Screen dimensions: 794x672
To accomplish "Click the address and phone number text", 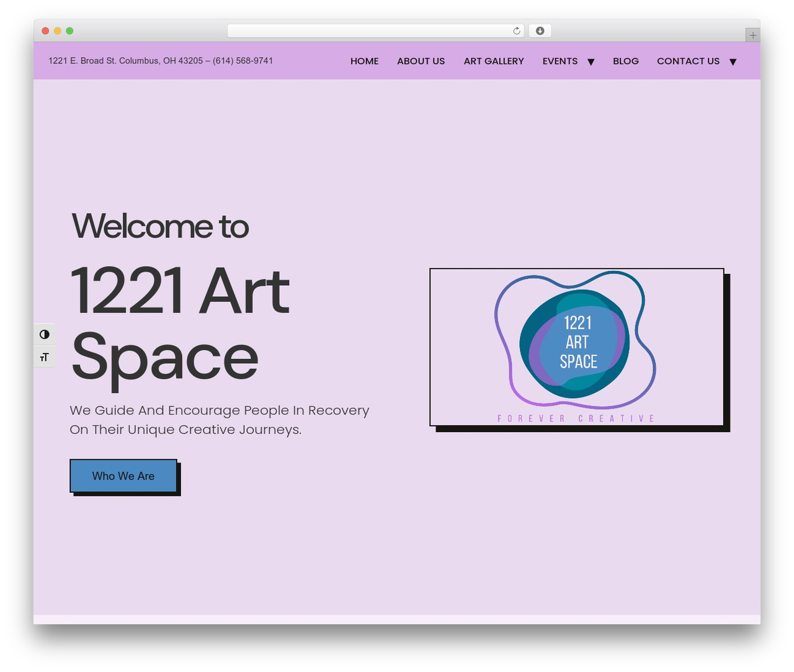I will 161,61.
